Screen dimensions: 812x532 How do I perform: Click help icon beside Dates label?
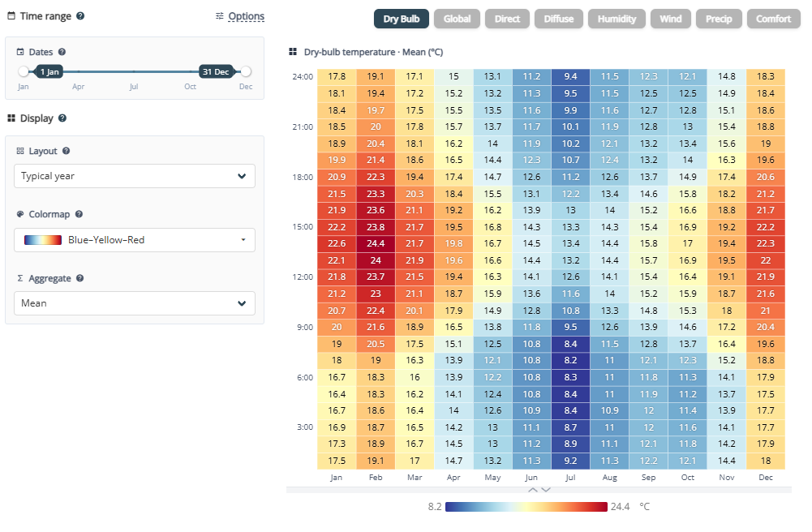pos(62,52)
